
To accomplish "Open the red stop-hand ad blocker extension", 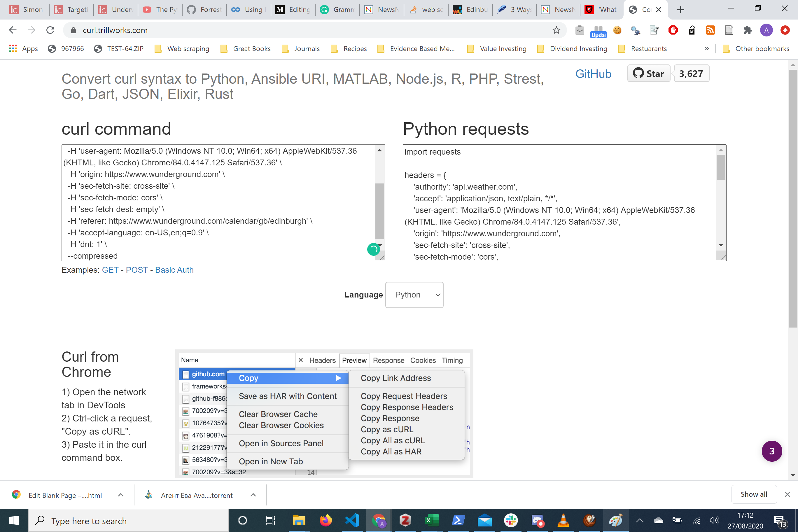I will point(673,30).
